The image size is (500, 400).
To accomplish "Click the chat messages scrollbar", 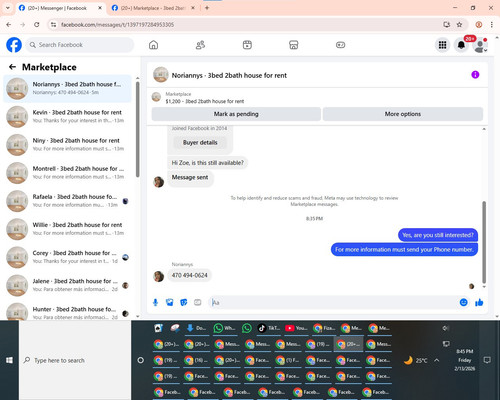I will [x=484, y=242].
